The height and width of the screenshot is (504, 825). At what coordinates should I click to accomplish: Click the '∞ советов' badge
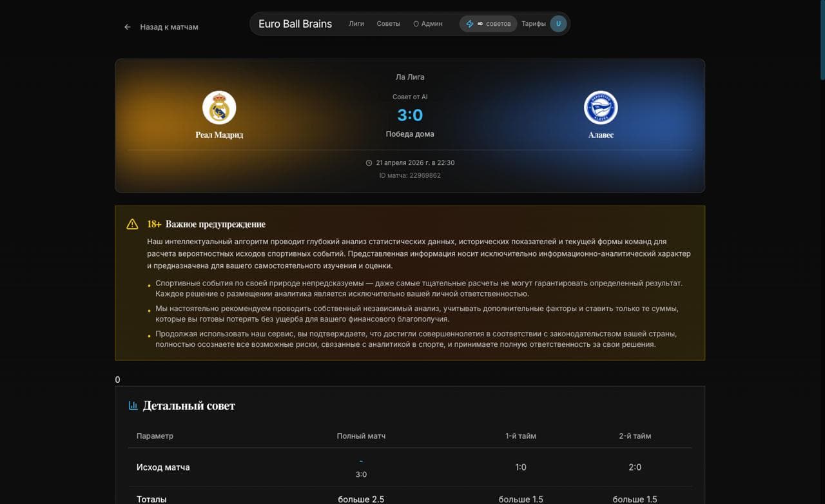(489, 24)
